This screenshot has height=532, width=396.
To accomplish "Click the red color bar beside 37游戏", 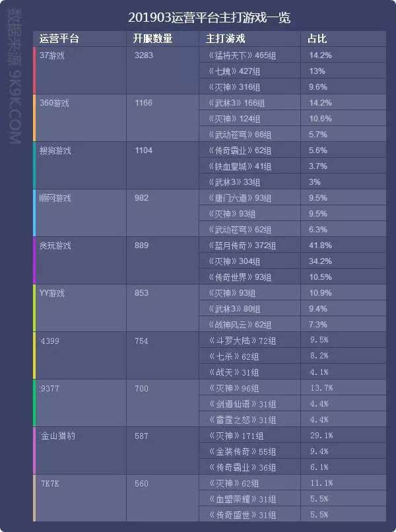I will (x=34, y=71).
